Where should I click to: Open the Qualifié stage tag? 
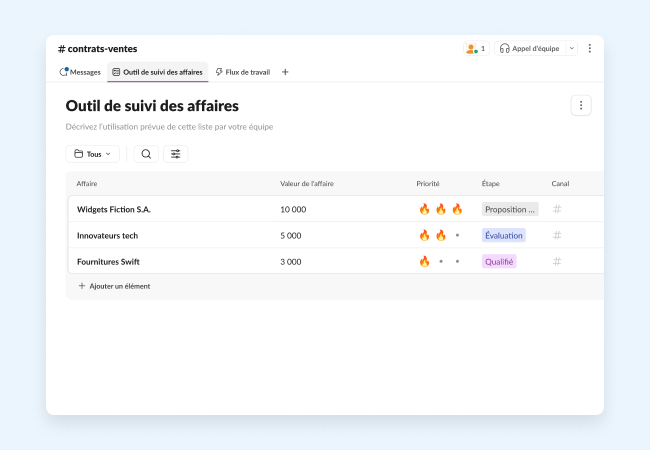point(499,261)
